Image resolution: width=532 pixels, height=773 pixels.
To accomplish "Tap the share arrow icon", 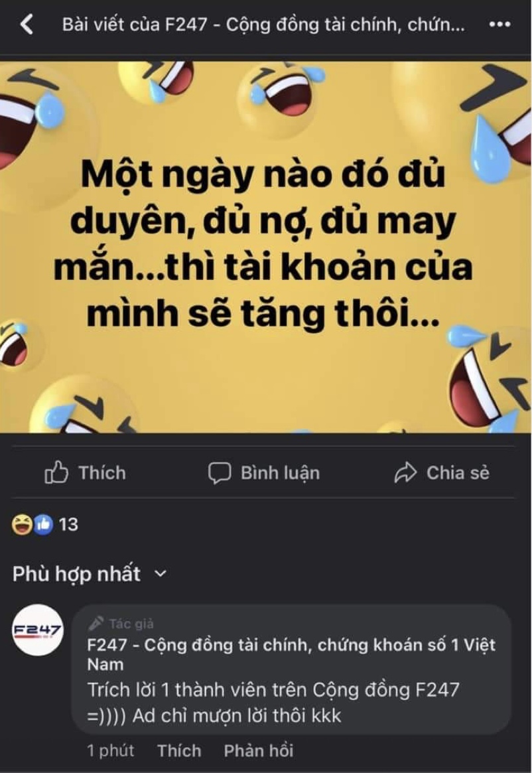I will click(405, 473).
